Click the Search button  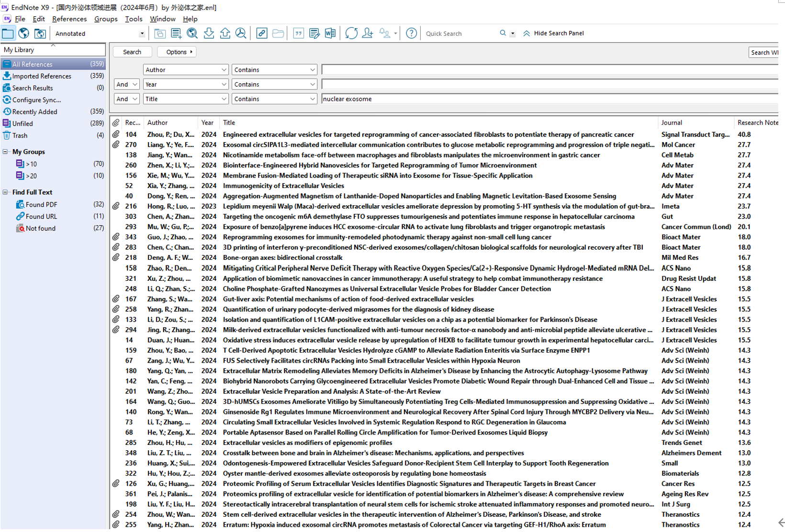(132, 52)
